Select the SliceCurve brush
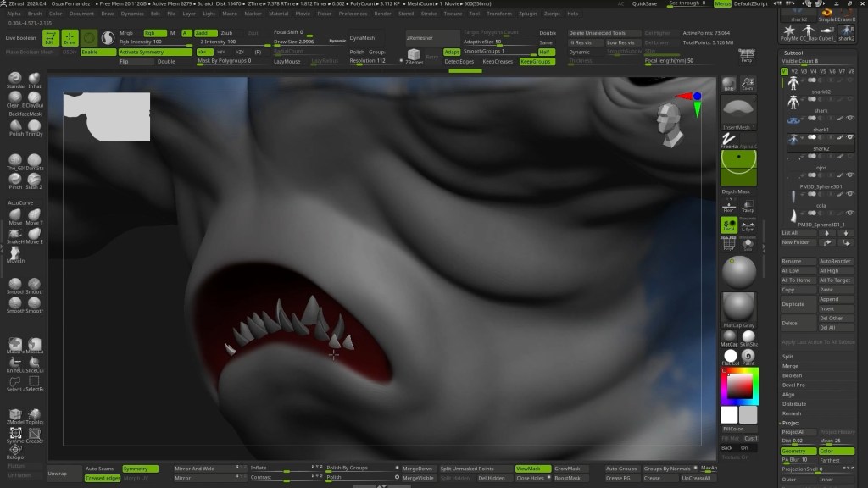 pyautogui.click(x=34, y=364)
